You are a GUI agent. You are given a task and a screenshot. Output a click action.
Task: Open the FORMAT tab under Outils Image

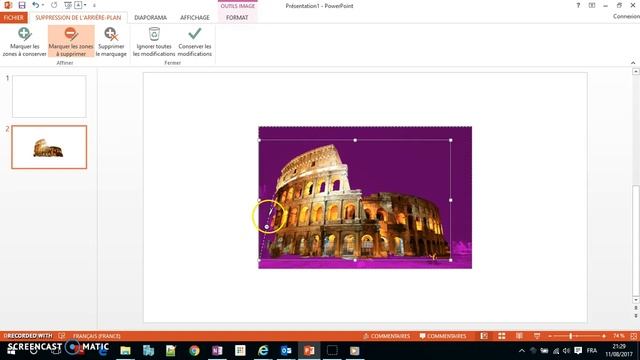coord(237,18)
